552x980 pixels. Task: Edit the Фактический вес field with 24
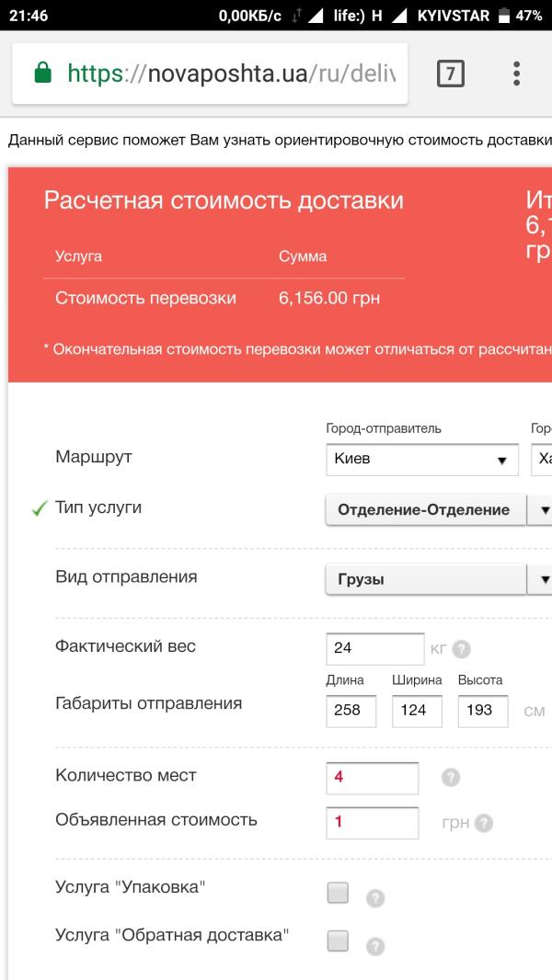point(375,649)
